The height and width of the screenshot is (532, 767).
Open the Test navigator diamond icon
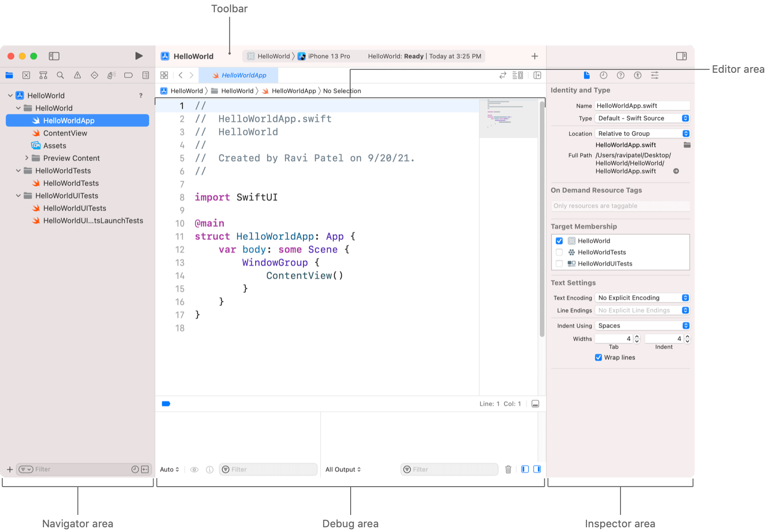[95, 75]
